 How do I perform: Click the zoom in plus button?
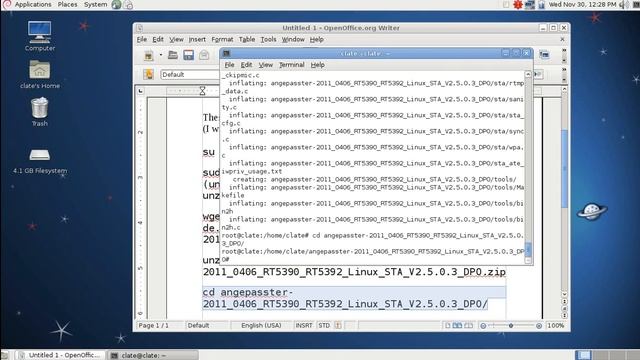pyautogui.click(x=539, y=326)
